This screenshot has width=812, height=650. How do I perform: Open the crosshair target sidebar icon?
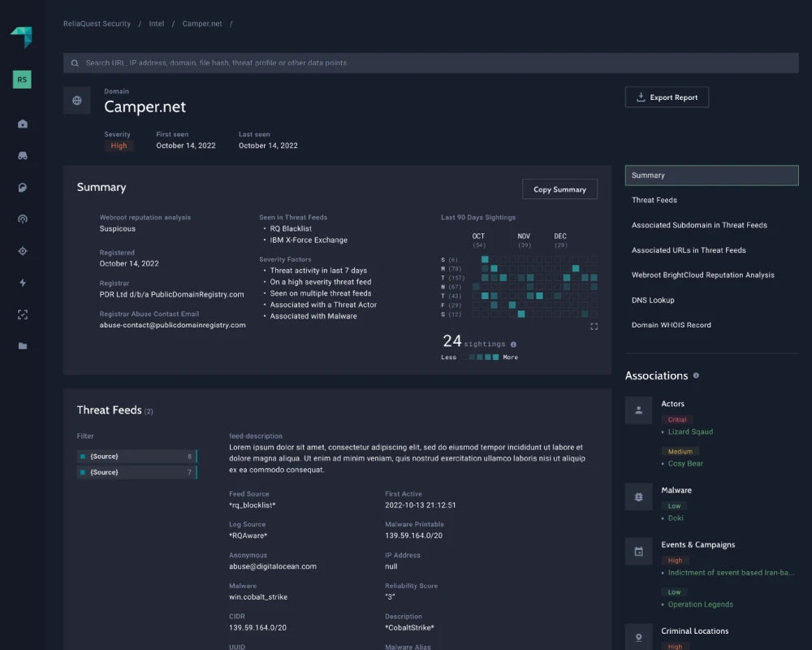click(x=23, y=251)
